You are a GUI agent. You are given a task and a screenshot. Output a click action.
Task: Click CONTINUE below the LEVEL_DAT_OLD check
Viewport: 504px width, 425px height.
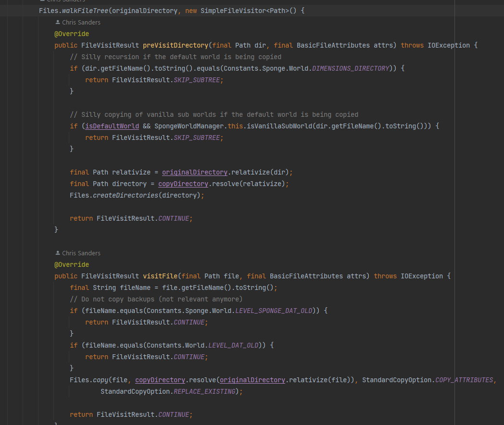189,357
